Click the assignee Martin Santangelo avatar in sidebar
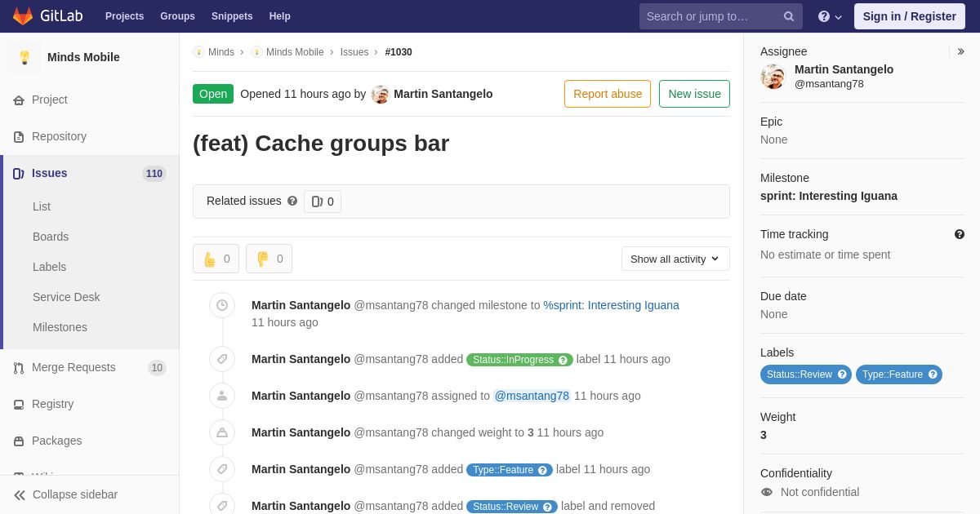The height and width of the screenshot is (514, 980). click(773, 77)
